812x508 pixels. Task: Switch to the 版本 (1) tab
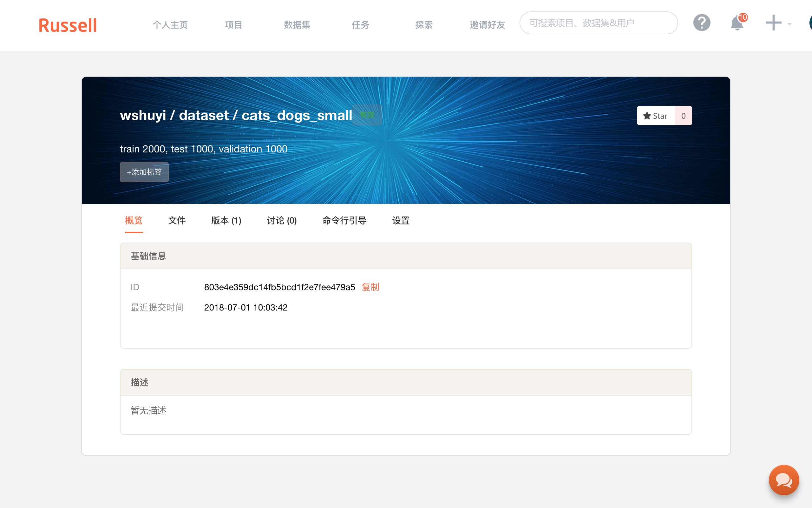pos(226,220)
